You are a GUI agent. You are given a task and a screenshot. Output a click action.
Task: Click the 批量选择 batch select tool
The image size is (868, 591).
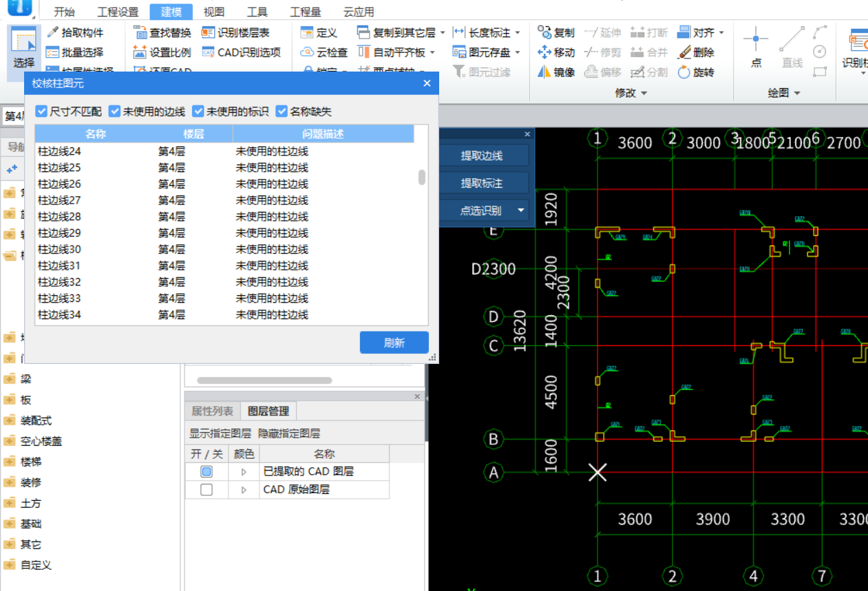(x=74, y=52)
